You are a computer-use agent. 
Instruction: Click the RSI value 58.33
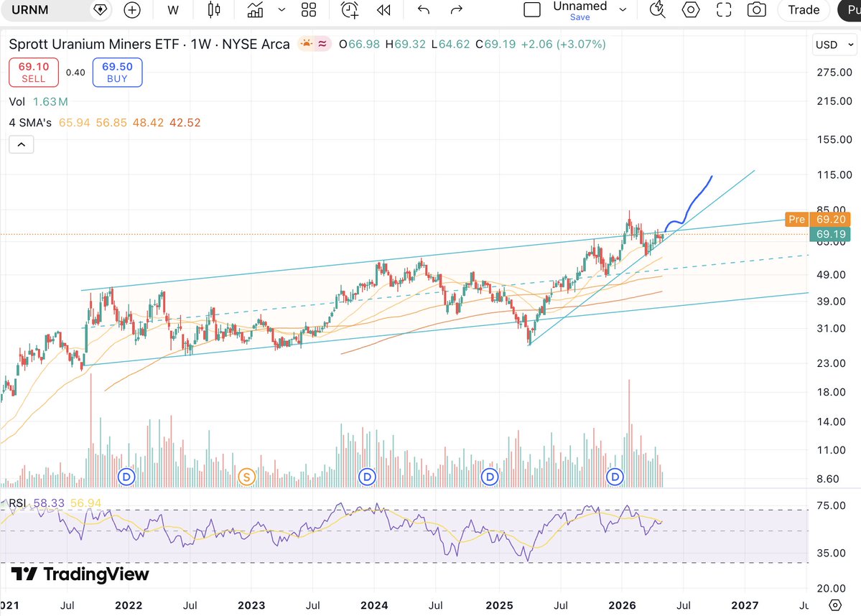coord(49,503)
